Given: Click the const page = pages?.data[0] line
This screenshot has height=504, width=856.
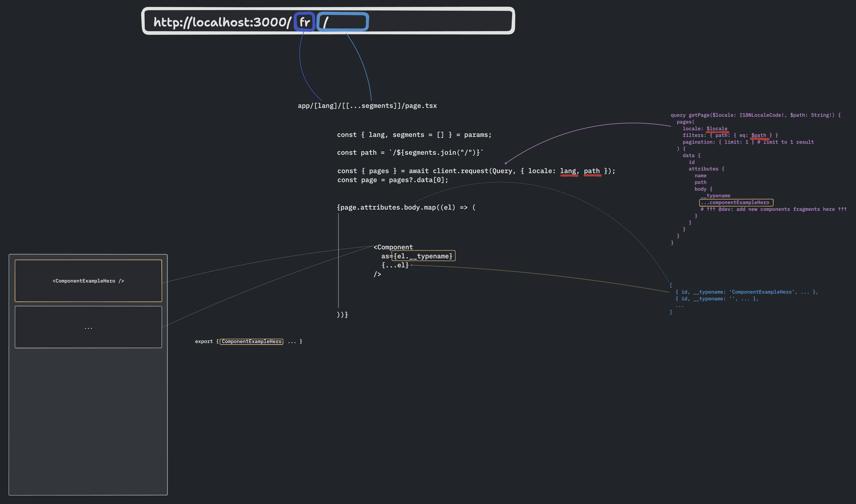Looking at the screenshot, I should (x=392, y=180).
